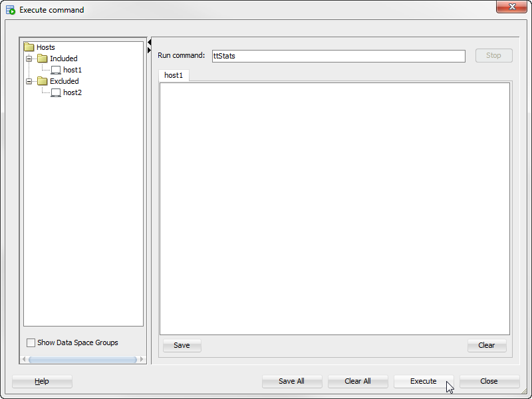Collapse the Included tree node

(x=29, y=59)
